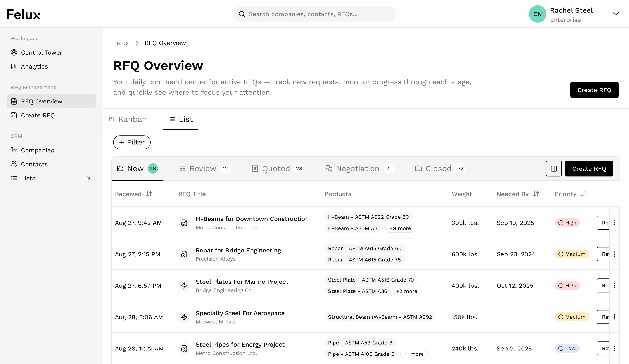Open three-dot menu for Steel Pipes row

tap(615, 348)
